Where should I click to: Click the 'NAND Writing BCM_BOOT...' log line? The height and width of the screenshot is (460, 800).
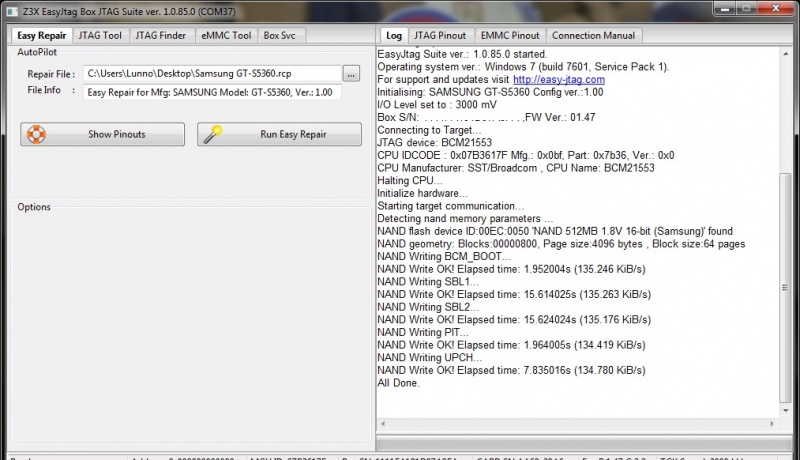[443, 257]
